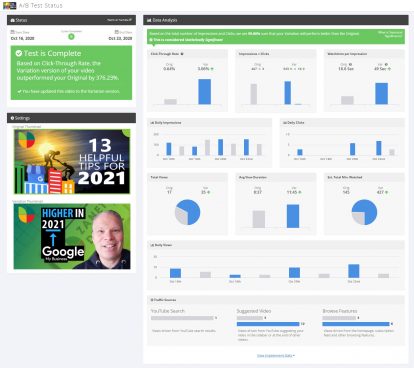Click the Settings panel header icon
414x368 pixels.
tap(12, 118)
